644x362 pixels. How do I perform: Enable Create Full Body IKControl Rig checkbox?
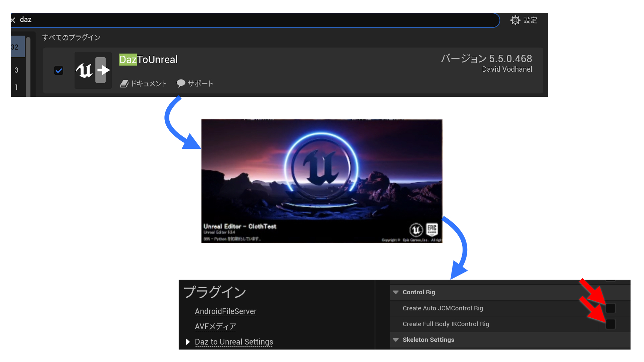[x=610, y=324]
